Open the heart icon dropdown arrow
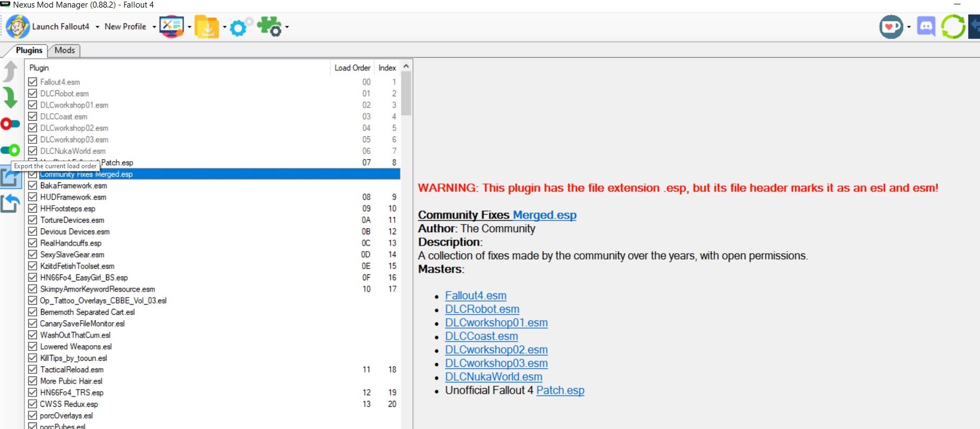The height and width of the screenshot is (429, 980). (909, 27)
